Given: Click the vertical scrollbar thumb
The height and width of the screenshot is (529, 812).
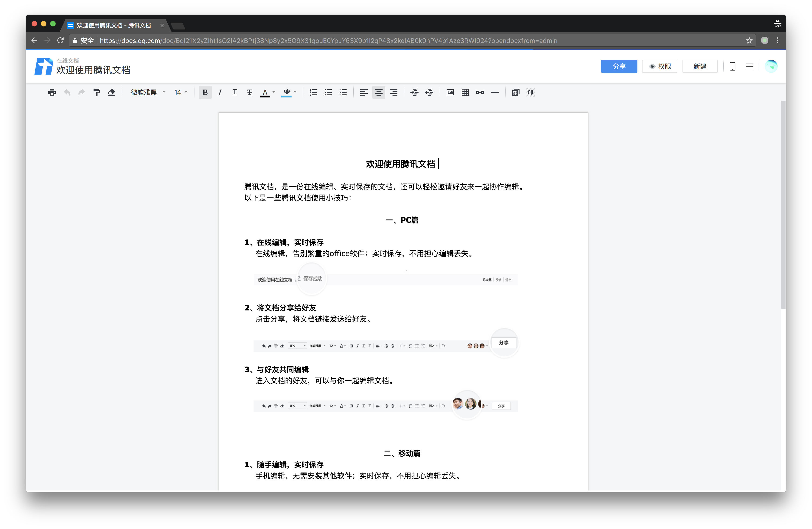Looking at the screenshot, I should [x=783, y=205].
